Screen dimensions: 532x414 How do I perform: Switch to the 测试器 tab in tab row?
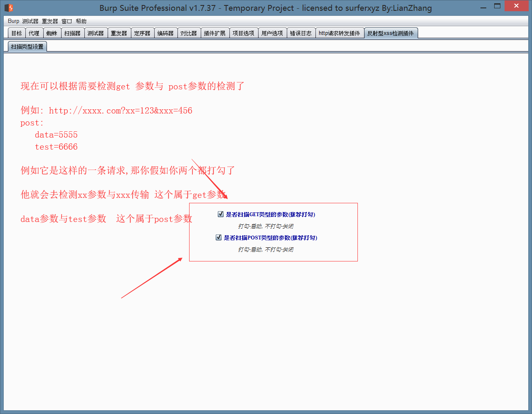tap(96, 33)
